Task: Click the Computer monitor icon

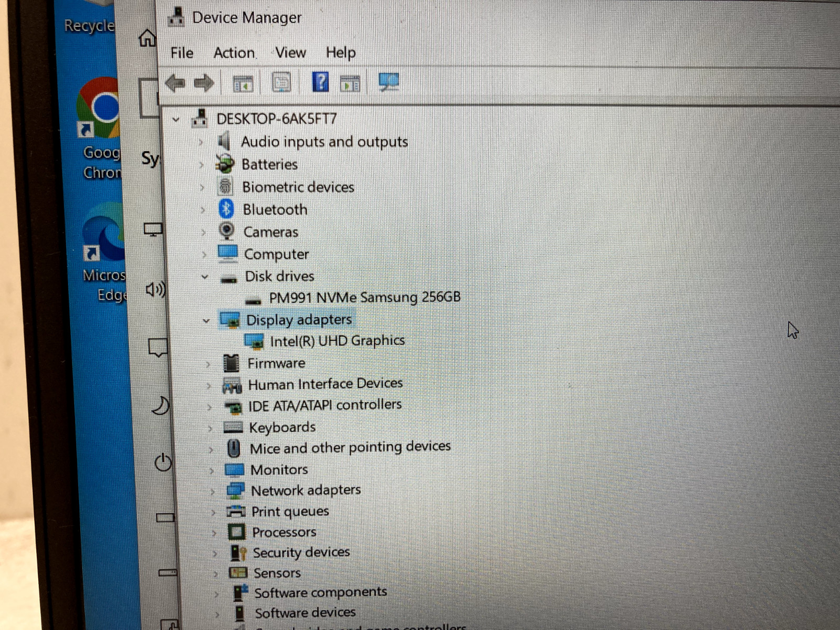Action: click(228, 254)
